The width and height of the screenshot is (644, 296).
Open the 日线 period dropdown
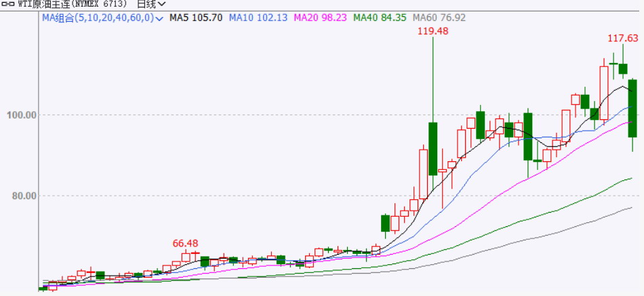pos(151,5)
